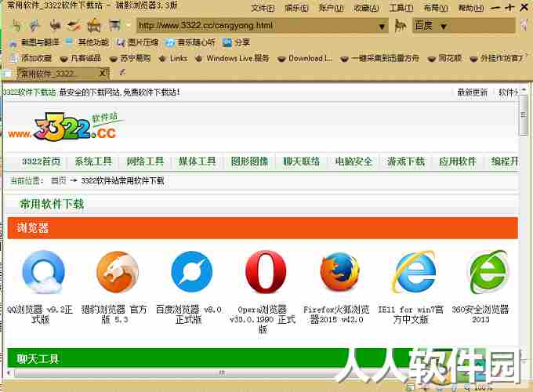Click the cauldron-shaped home icon in toolbar
This screenshot has height=392, width=533.
[93, 26]
